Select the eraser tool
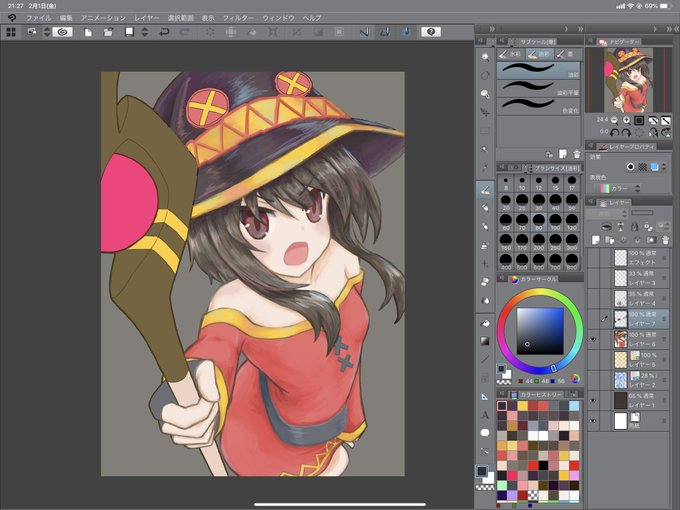 click(x=485, y=282)
